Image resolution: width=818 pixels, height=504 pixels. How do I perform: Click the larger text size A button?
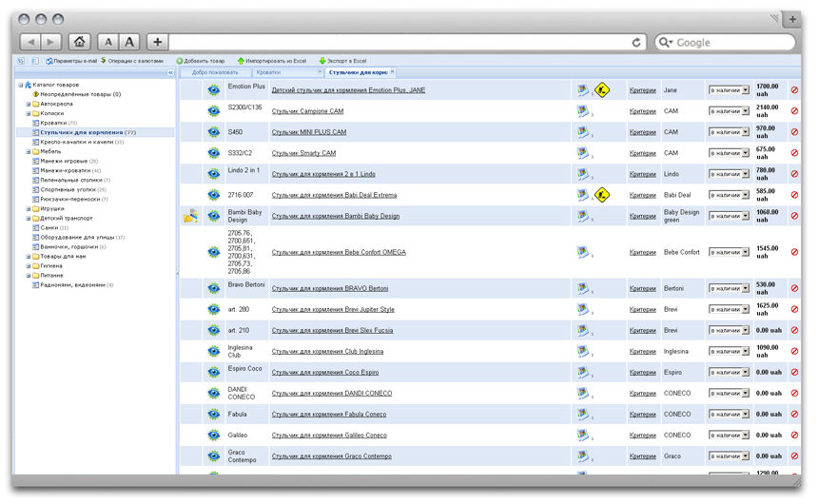tap(129, 42)
